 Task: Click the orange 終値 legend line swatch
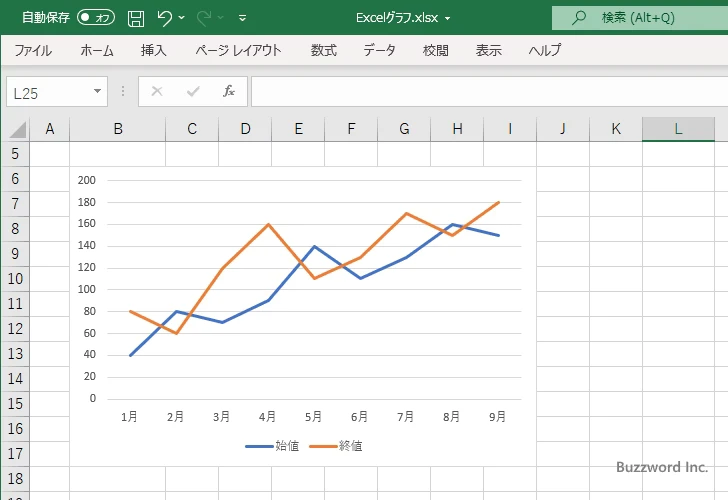[x=323, y=447]
